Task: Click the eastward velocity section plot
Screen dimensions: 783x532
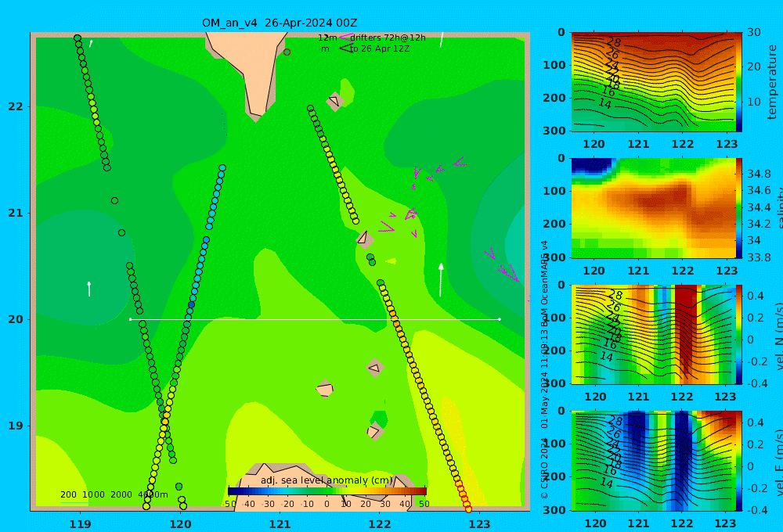Action: tap(653, 461)
